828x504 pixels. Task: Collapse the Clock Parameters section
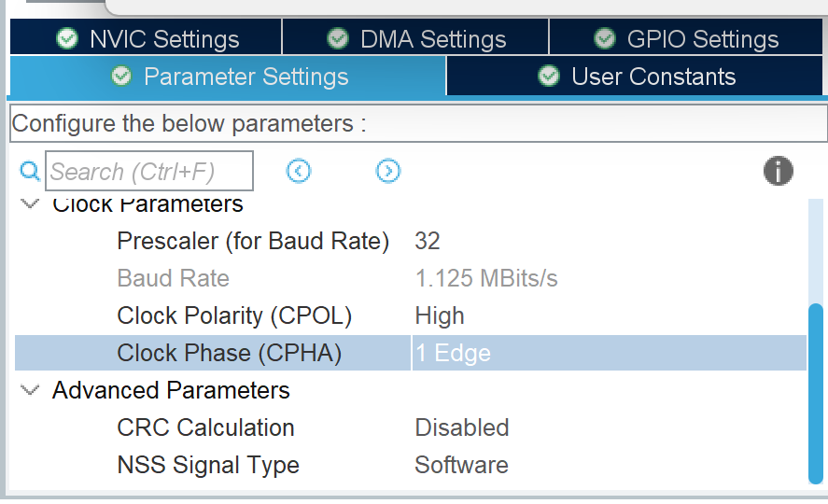(30, 203)
